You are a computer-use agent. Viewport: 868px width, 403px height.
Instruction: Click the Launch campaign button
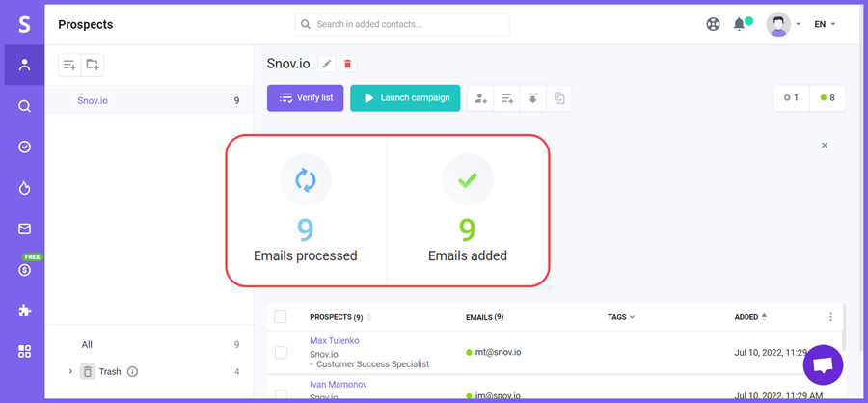(x=405, y=98)
